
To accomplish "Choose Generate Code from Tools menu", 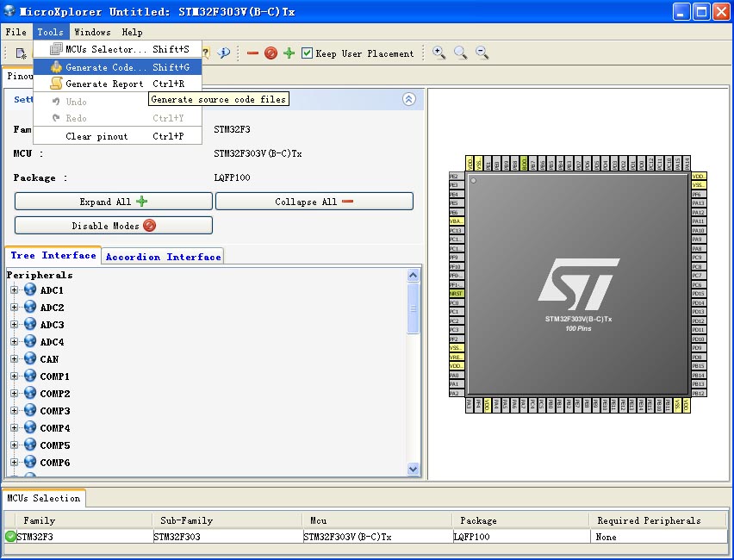I will click(118, 67).
